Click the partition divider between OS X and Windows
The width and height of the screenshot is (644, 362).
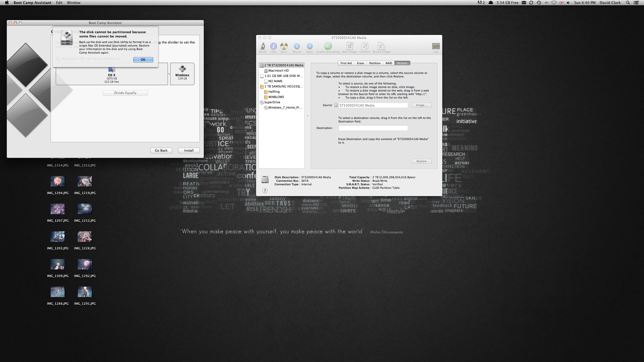point(169,74)
